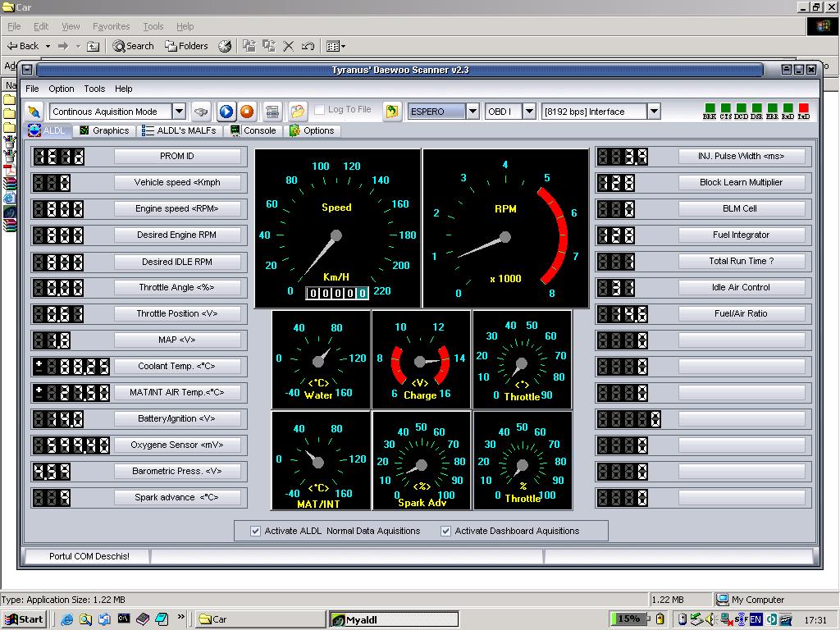The height and width of the screenshot is (630, 840).
Task: Click the blue play button to start acquisition
Action: (226, 112)
